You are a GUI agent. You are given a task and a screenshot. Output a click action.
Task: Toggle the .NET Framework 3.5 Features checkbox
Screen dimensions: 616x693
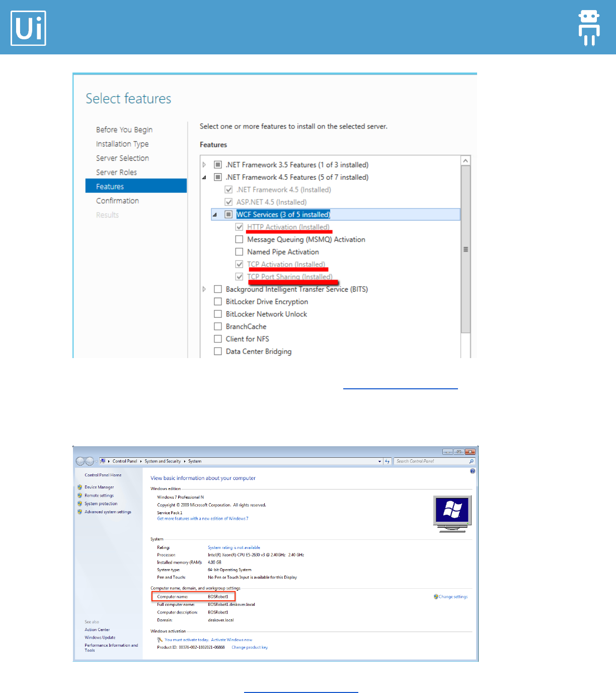(x=218, y=165)
